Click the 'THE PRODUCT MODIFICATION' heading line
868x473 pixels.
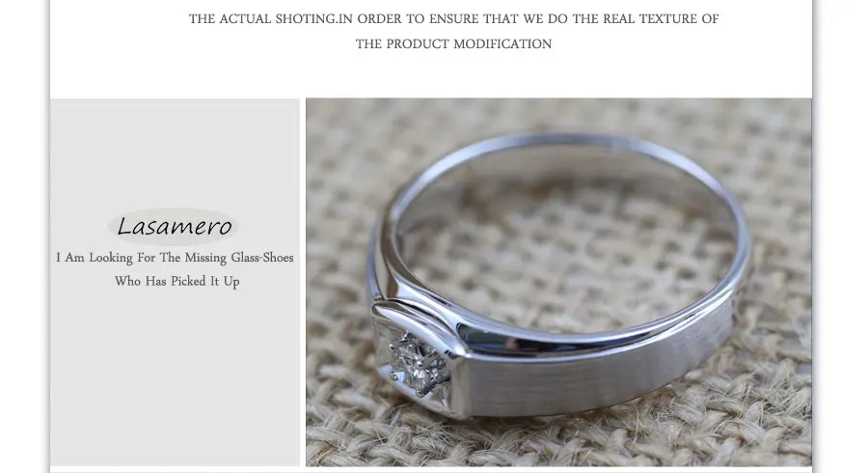pos(453,43)
